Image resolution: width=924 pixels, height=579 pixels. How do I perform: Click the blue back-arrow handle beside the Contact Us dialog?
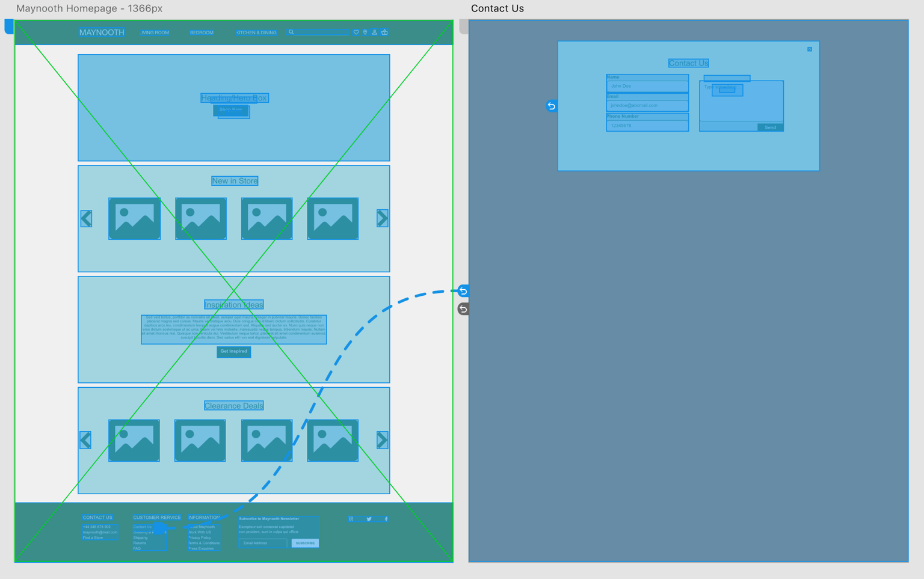coord(552,106)
